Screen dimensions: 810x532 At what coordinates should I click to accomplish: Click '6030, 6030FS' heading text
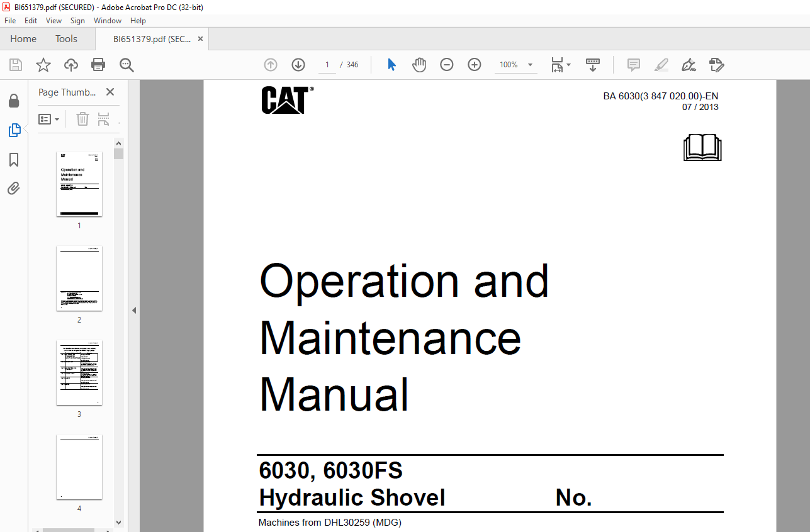[331, 470]
